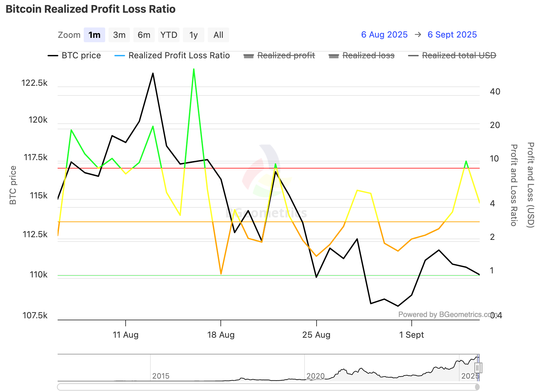This screenshot has height=392, width=540.
Task: Open Powered by BGeometrics.com credit link
Action: tap(447, 314)
